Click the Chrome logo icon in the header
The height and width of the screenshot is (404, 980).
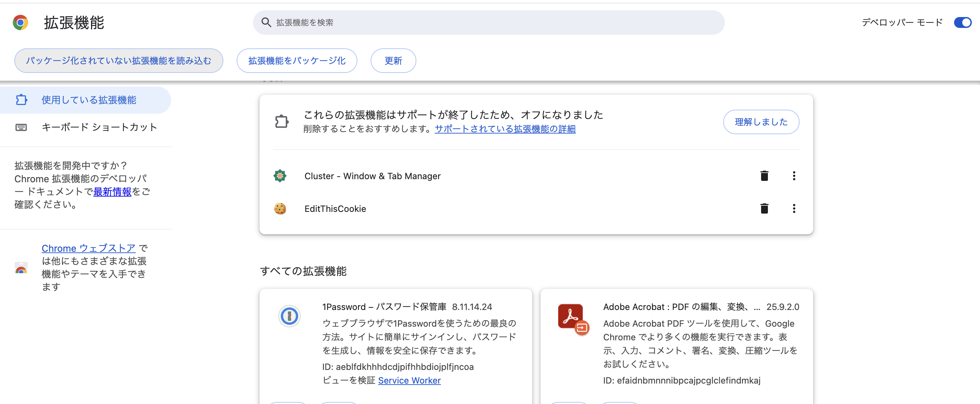(21, 22)
